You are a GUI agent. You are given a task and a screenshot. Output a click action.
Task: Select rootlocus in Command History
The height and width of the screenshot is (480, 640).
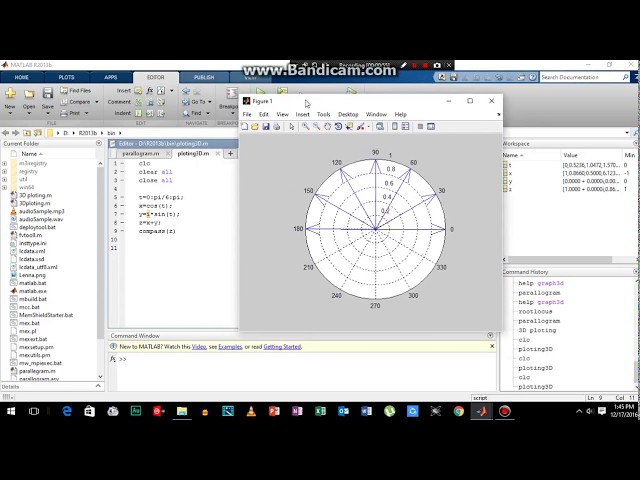click(x=535, y=311)
